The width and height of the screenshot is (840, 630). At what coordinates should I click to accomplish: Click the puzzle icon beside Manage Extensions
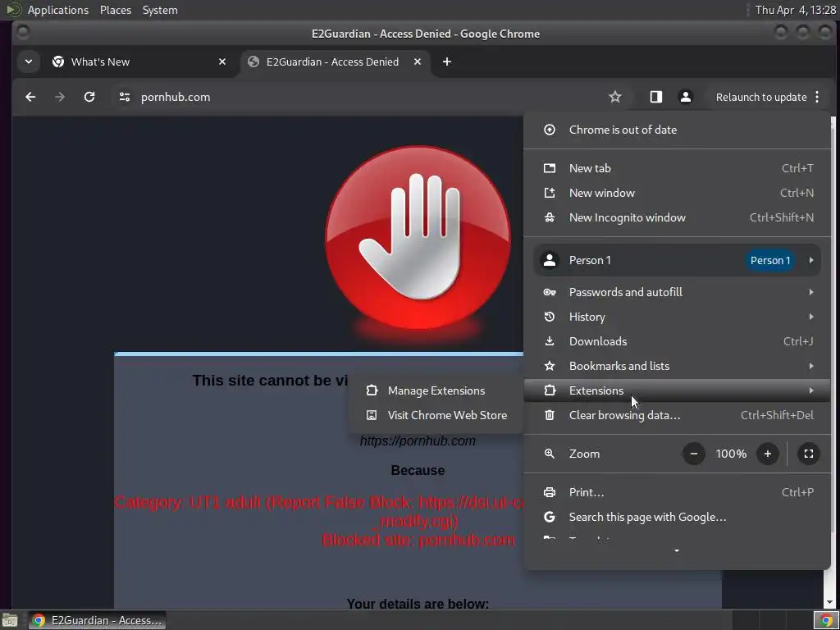coord(372,390)
